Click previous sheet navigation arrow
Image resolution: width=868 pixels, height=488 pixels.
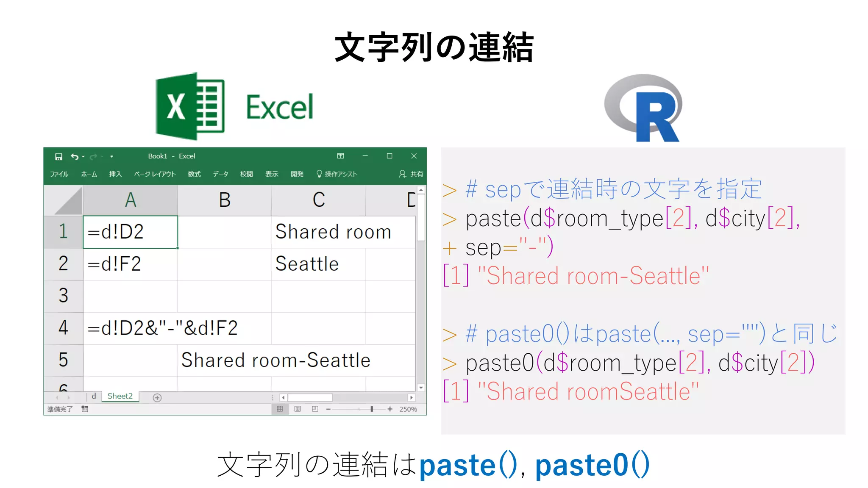point(57,398)
